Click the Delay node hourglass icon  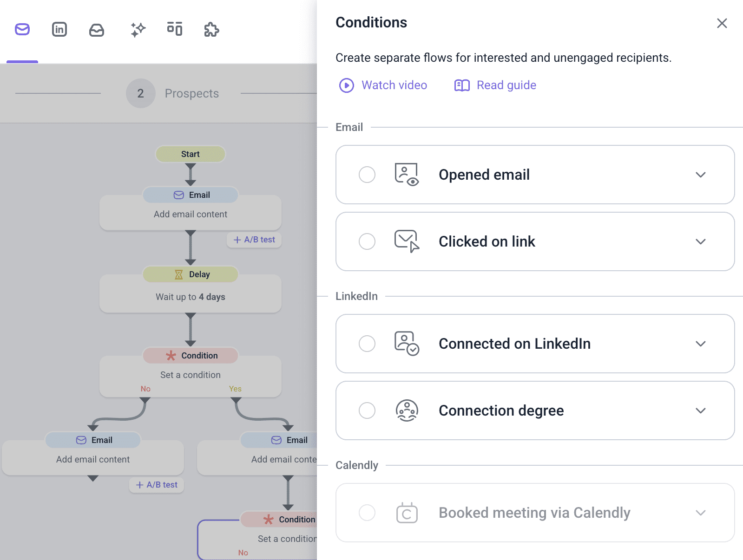179,274
